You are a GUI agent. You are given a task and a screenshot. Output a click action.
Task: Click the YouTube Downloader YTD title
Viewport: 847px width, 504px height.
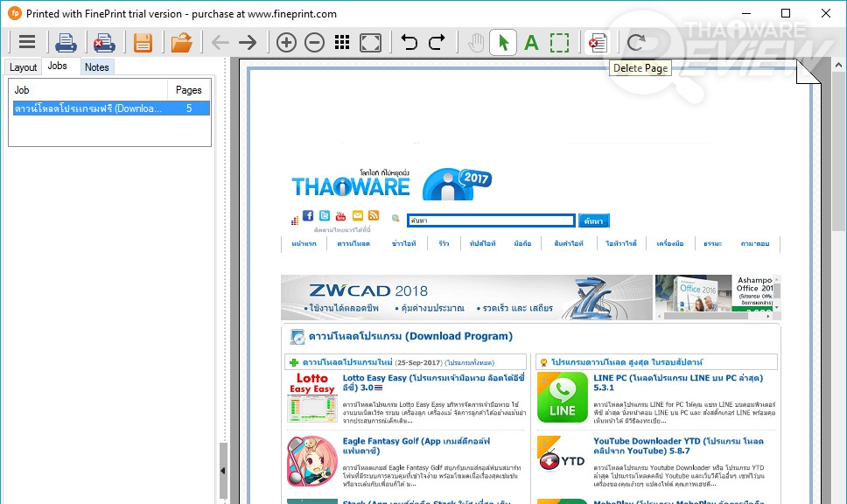(x=678, y=445)
